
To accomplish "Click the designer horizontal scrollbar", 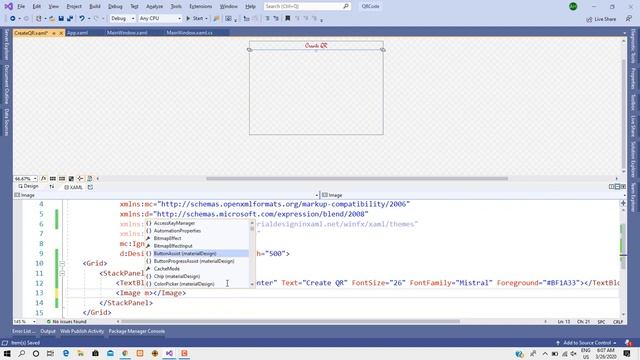I will pyautogui.click(x=357, y=178).
